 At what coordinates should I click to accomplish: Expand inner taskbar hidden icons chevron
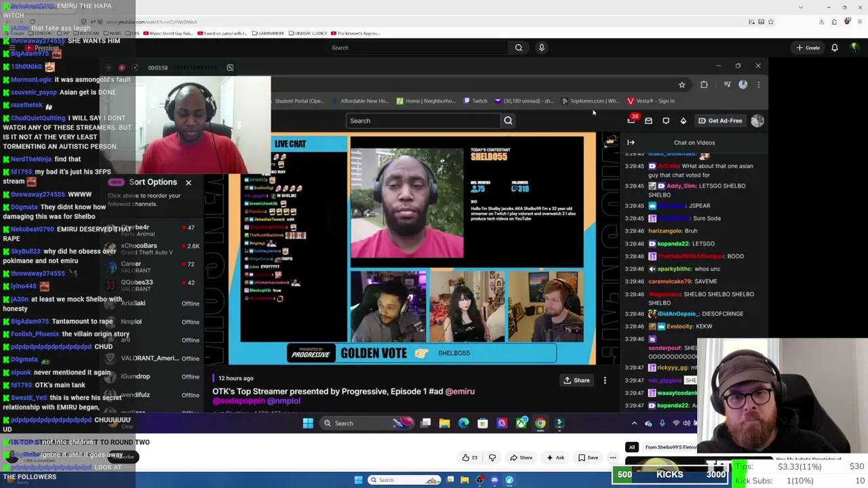coord(634,424)
